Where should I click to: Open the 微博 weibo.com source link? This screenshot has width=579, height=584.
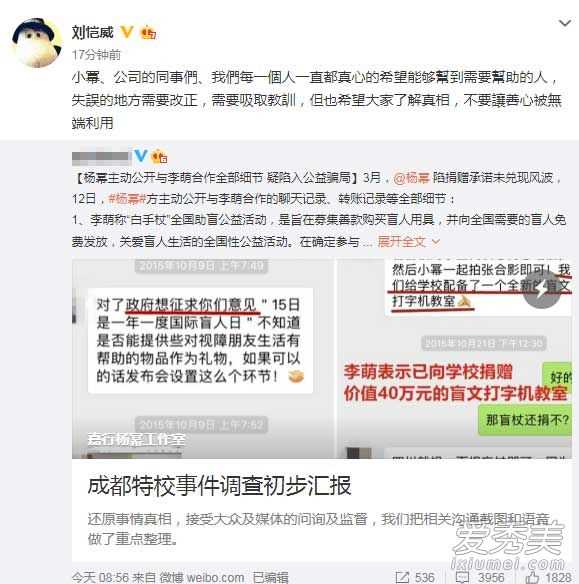click(x=202, y=577)
